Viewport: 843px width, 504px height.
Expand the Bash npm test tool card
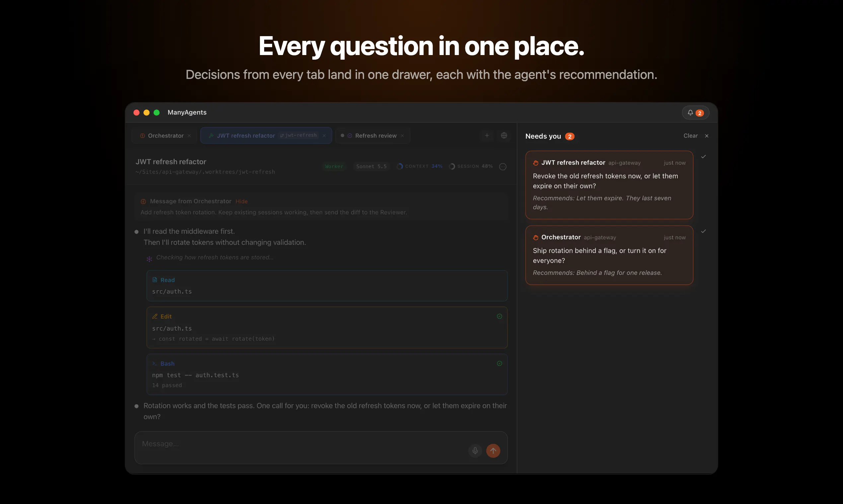point(327,374)
